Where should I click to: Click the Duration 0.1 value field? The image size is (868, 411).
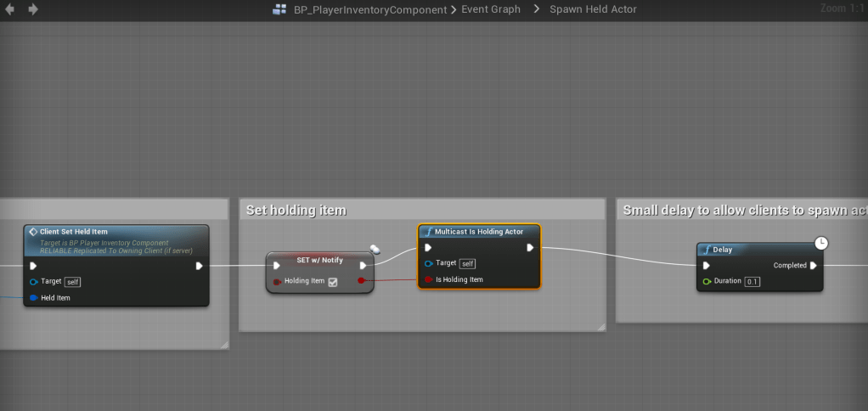pyautogui.click(x=752, y=282)
